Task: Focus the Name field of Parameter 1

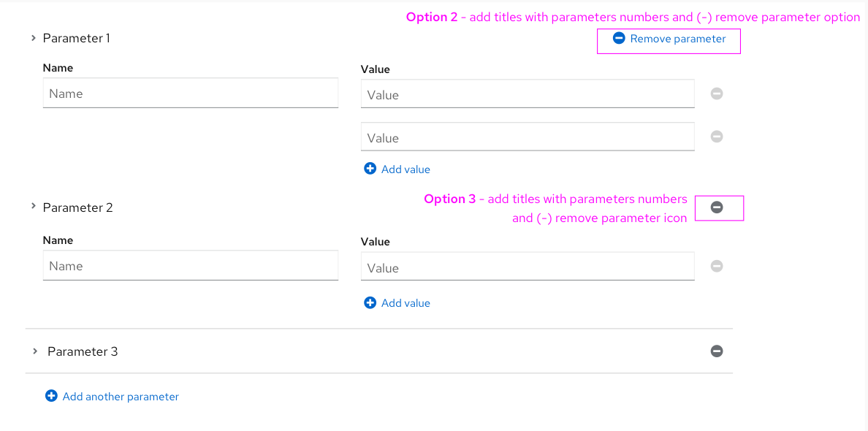Action: pyautogui.click(x=190, y=94)
